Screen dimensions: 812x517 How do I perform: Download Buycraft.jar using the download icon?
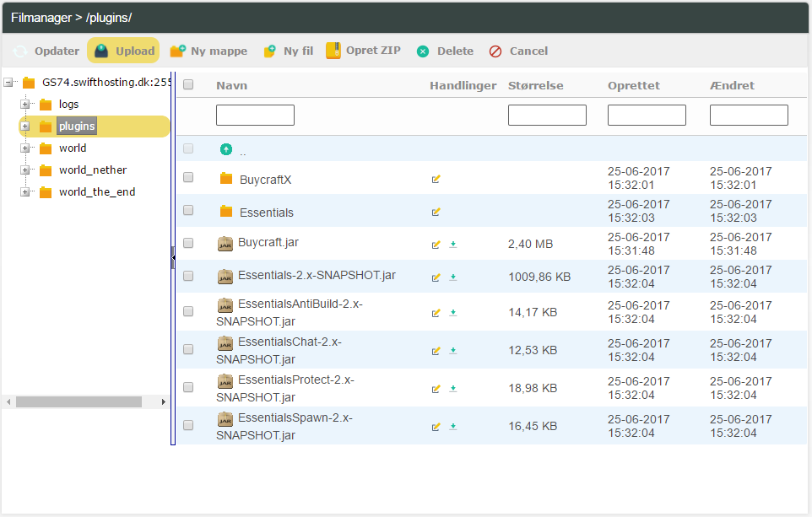click(x=453, y=245)
